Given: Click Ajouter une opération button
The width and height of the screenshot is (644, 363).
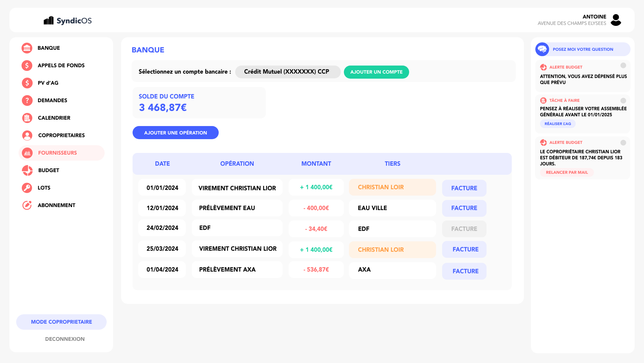Looking at the screenshot, I should click(x=175, y=133).
